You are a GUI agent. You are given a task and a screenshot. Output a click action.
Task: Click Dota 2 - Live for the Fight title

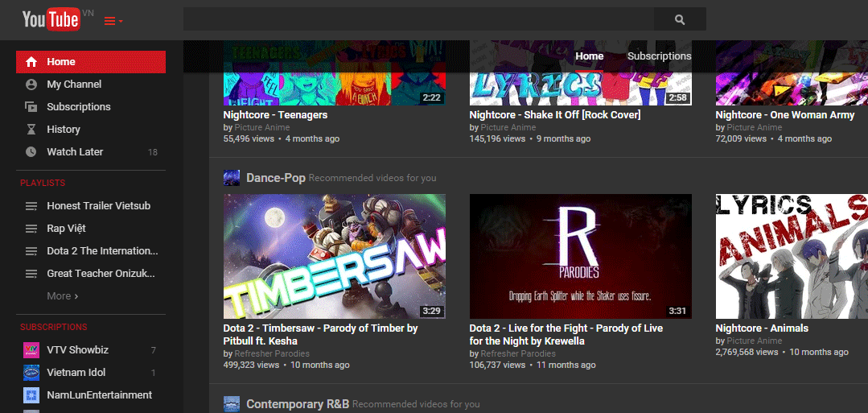tap(566, 334)
